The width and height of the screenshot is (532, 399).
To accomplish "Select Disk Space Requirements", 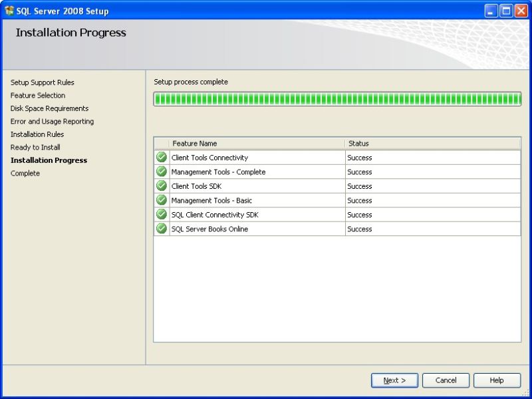I will click(x=49, y=108).
